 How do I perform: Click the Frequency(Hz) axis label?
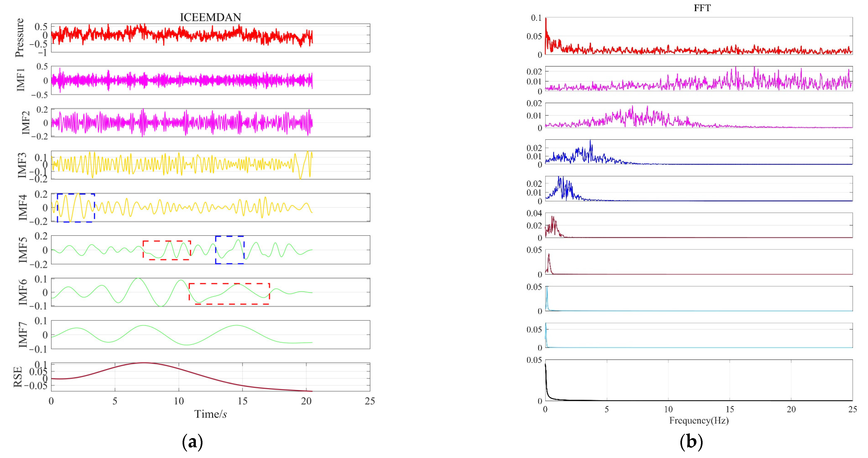point(699,421)
